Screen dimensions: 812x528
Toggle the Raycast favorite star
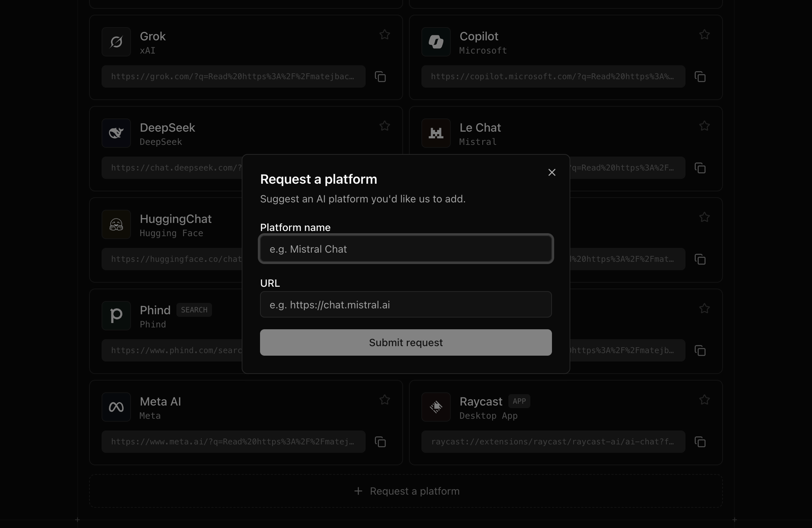(x=704, y=400)
